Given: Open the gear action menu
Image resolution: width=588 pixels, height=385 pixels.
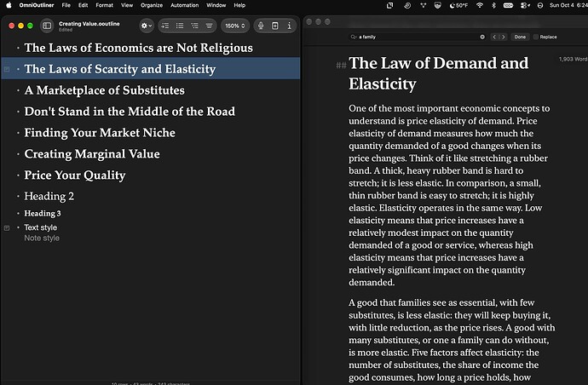Looking at the screenshot, I should tap(147, 26).
